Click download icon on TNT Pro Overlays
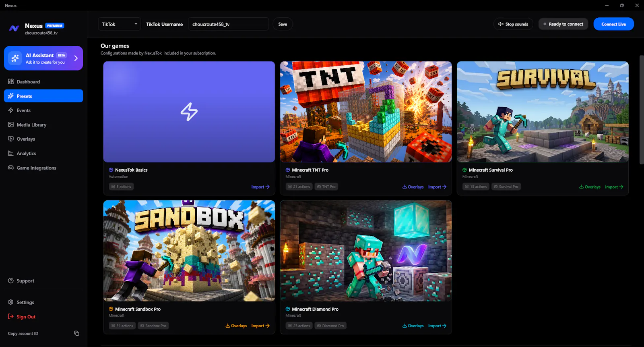The image size is (644, 347). tap(405, 187)
